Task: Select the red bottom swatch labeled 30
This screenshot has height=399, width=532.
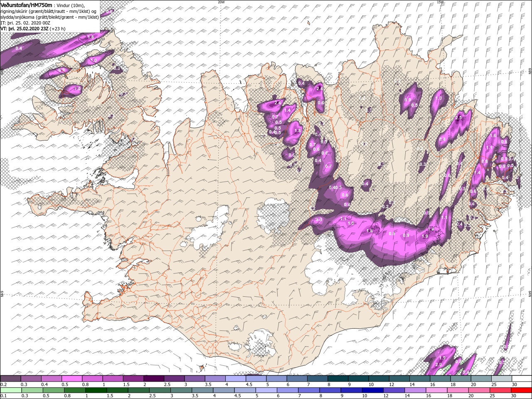Action: click(522, 390)
